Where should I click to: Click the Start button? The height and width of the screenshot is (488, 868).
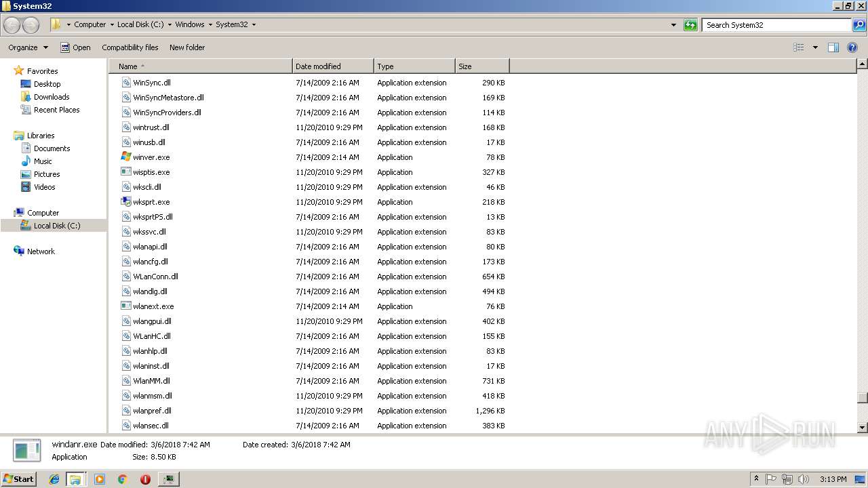(x=18, y=479)
